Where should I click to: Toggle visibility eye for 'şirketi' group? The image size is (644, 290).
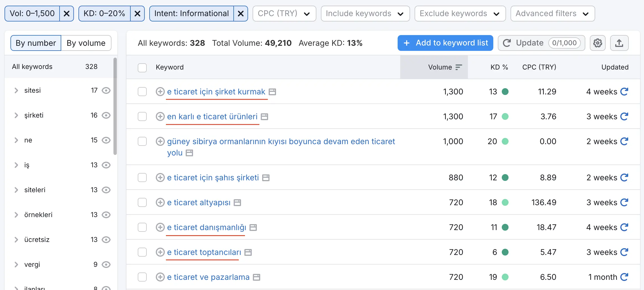pos(106,115)
